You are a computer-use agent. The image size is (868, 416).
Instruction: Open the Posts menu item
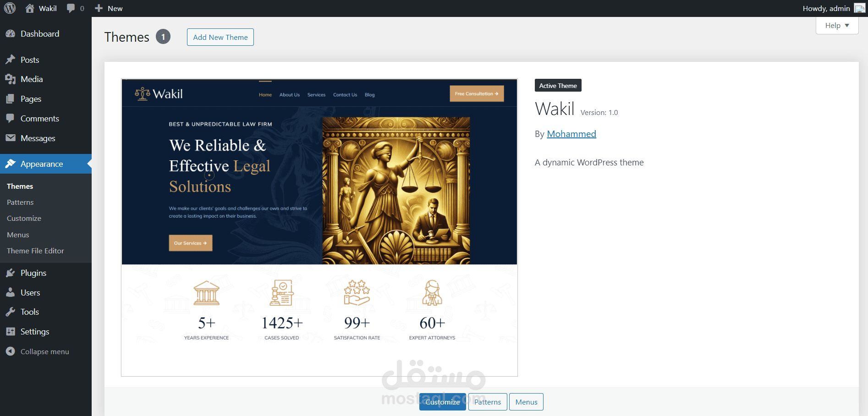click(x=46, y=60)
